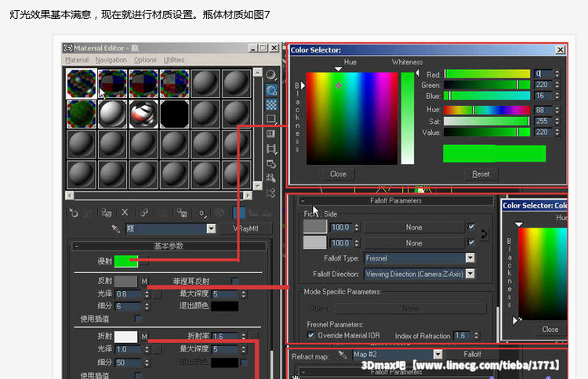Click the 折射率 spinner arrows
The image size is (588, 379).
(x=244, y=336)
